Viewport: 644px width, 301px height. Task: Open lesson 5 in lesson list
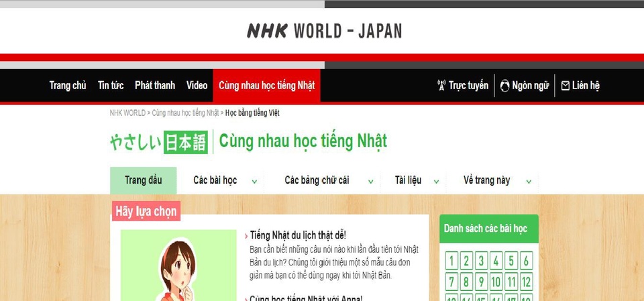[x=511, y=261]
